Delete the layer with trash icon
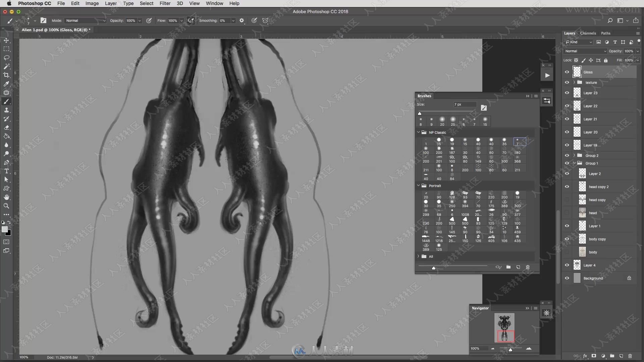Screen dimensions: 644x362 click(x=630, y=356)
